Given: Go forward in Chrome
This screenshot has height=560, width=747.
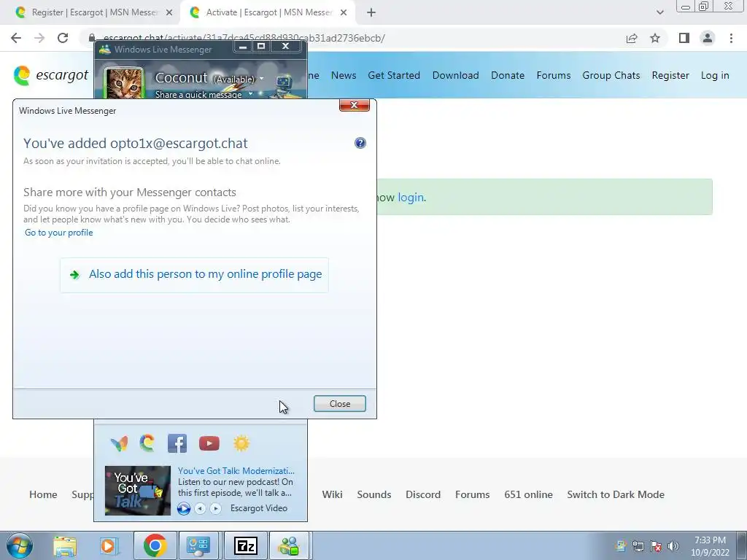Looking at the screenshot, I should (x=39, y=38).
